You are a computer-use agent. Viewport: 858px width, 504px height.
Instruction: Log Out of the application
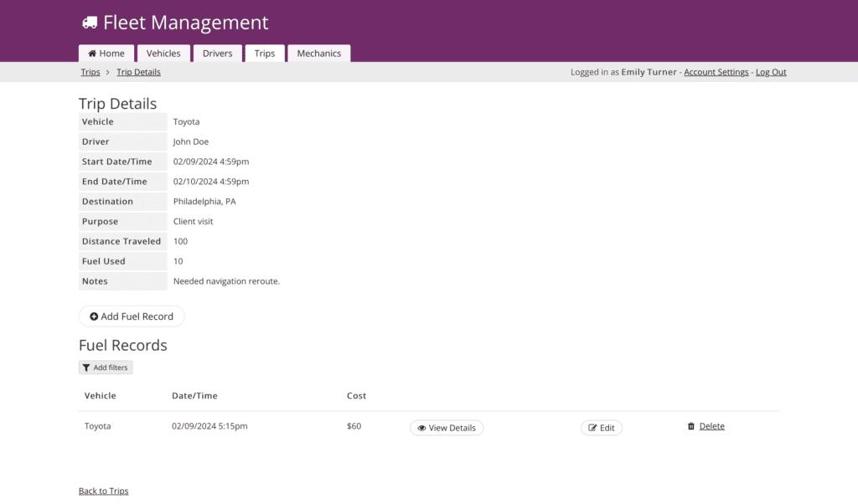click(771, 72)
